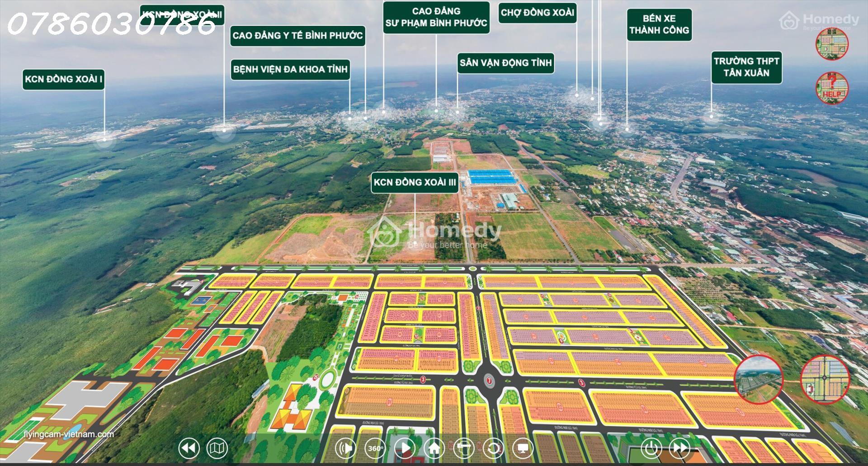Click the HELP circular button
The image size is (868, 466).
point(832,88)
